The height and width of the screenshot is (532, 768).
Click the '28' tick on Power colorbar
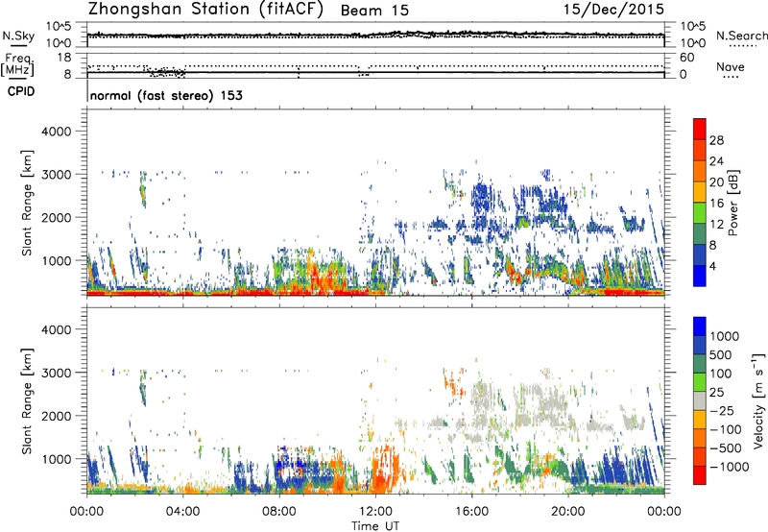tap(716, 140)
